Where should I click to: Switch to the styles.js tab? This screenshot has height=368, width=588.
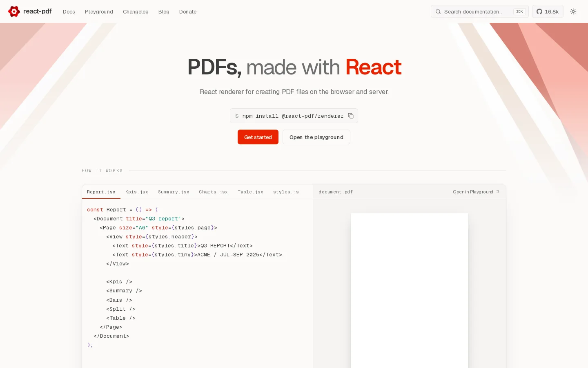click(x=286, y=192)
